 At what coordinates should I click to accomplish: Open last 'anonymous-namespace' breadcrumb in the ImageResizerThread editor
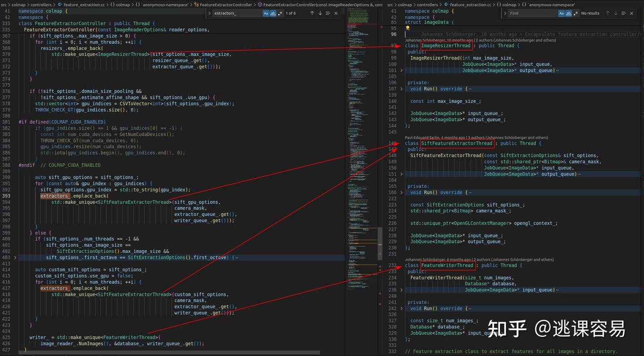pos(548,4)
